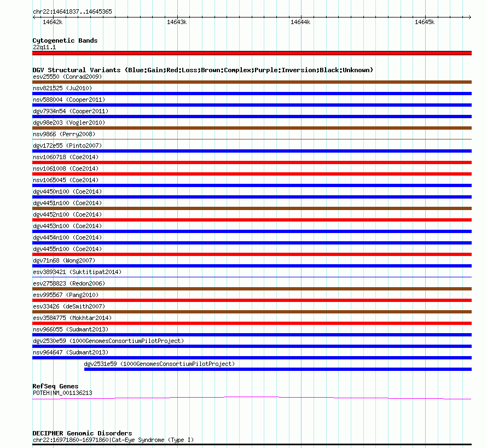Open variant nsv1065045 (Coe2014)

[66, 180]
